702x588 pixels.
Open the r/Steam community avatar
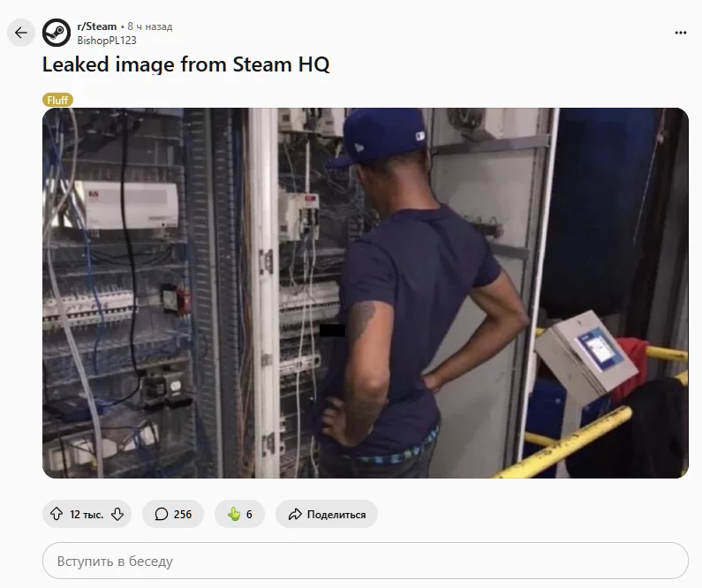point(57,33)
